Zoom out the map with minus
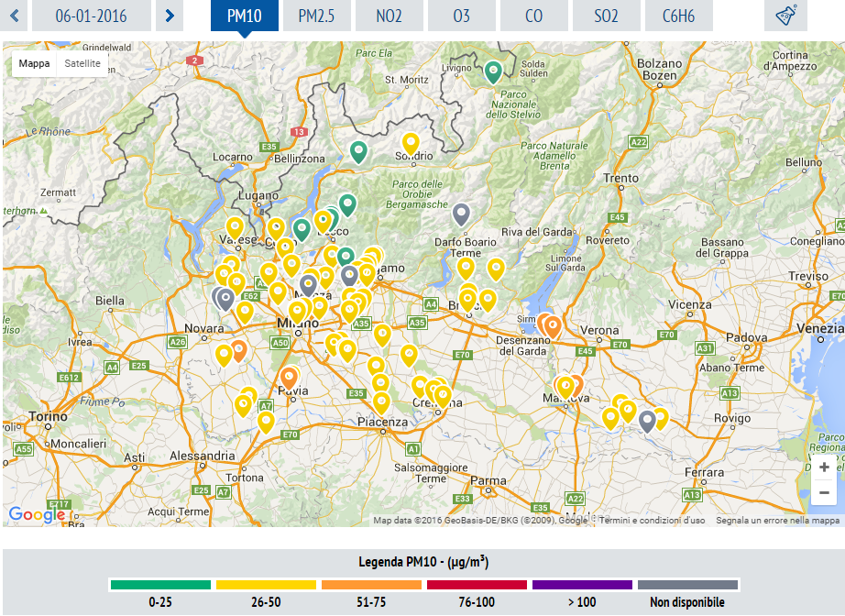This screenshot has height=616, width=845. [824, 492]
